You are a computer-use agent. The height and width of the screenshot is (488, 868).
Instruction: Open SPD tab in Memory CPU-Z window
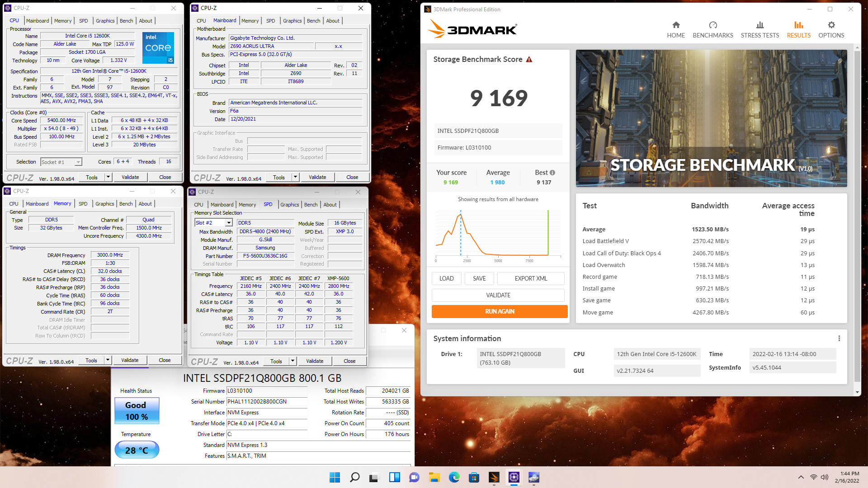(83, 204)
